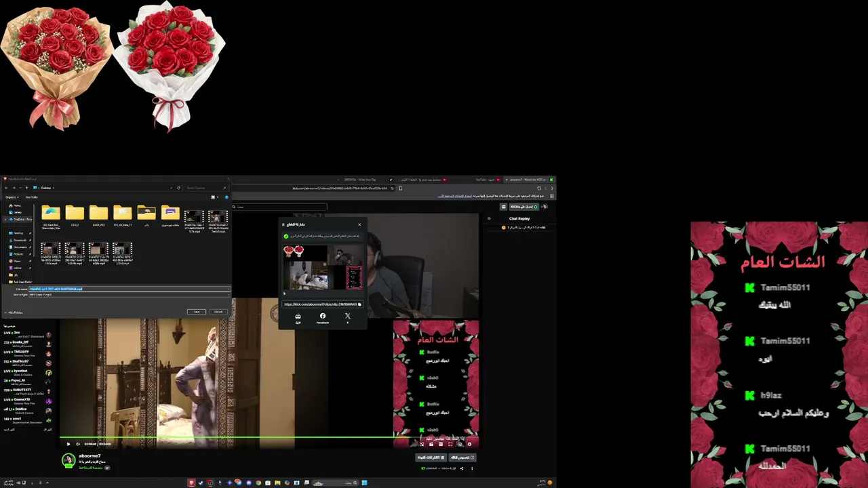This screenshot has height=488, width=868.
Task: Click the Kick site search field
Action: coord(280,207)
